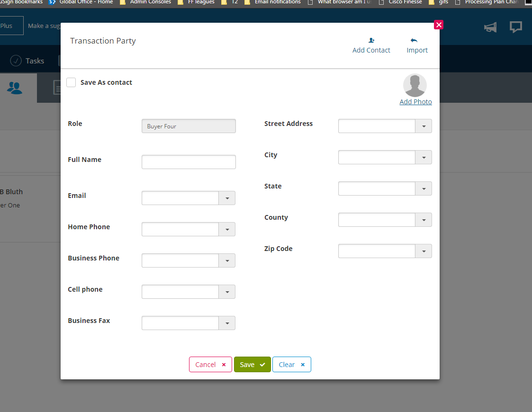Select Tasks in the navigation bar
This screenshot has height=412, width=532.
point(35,61)
